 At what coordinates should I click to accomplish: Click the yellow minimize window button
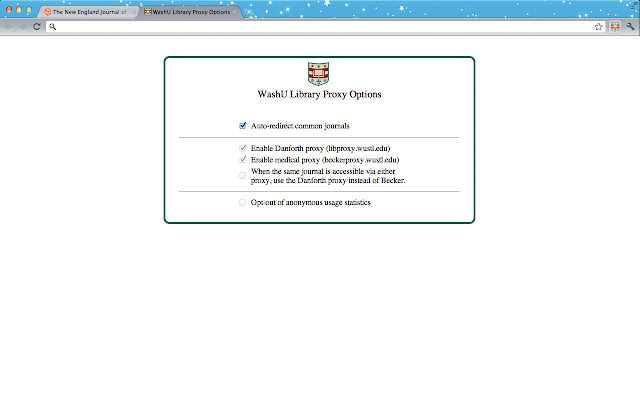tap(19, 9)
